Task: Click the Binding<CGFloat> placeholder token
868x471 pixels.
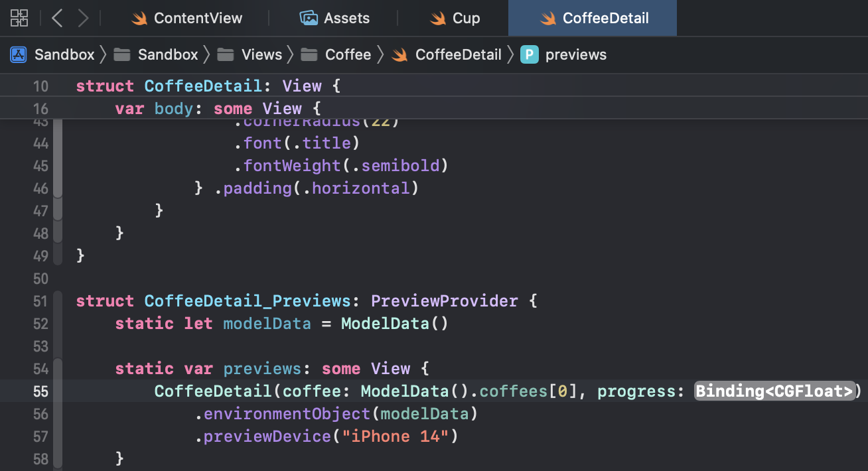Action: pos(774,391)
